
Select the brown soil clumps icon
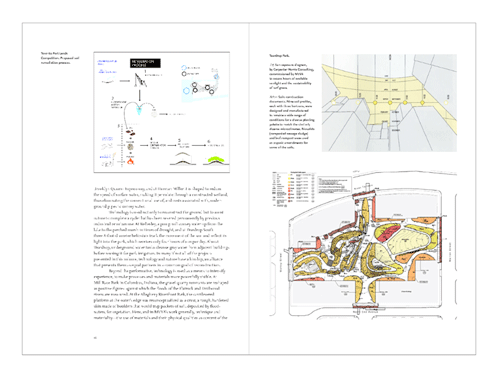point(131,133)
